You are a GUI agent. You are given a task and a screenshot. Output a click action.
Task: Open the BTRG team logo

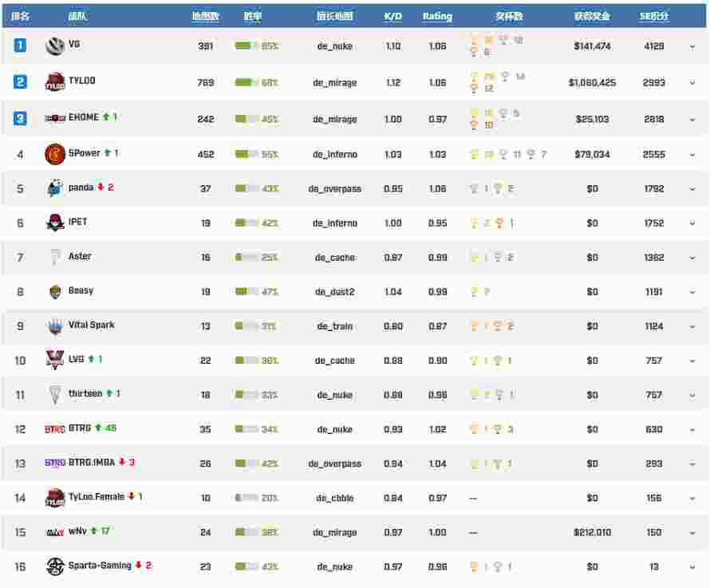[55, 429]
